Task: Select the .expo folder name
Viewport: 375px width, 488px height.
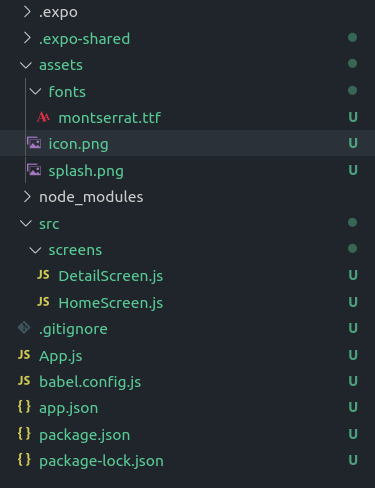Action: pos(58,13)
